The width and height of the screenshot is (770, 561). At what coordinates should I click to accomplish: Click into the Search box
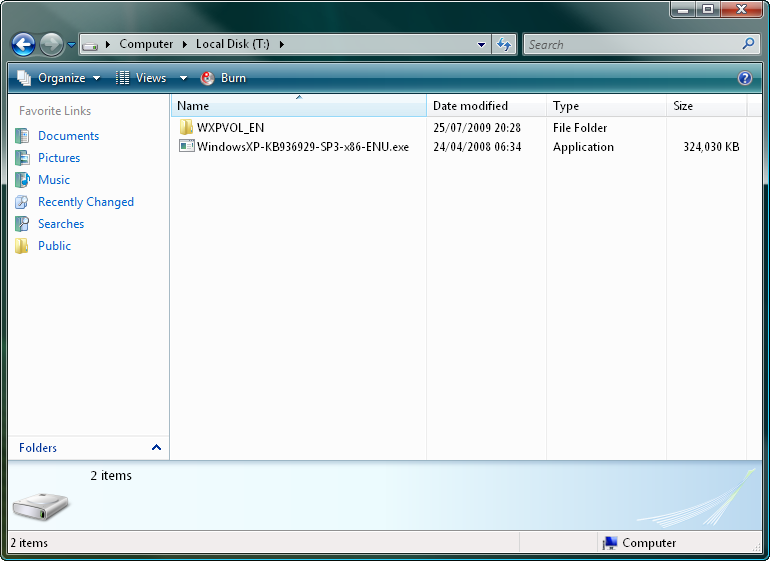tap(631, 45)
